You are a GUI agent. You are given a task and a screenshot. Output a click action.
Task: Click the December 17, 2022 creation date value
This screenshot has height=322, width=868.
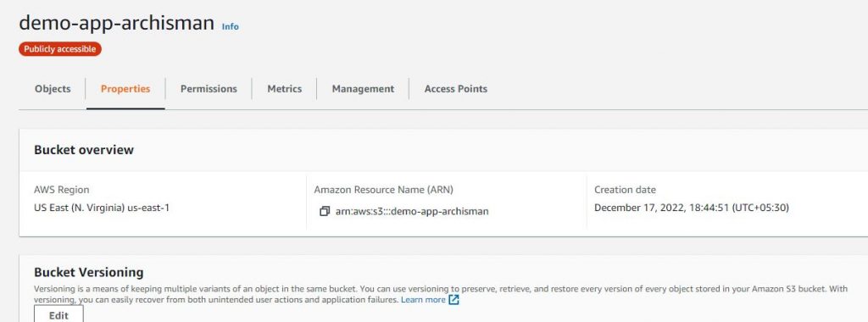pyautogui.click(x=692, y=208)
